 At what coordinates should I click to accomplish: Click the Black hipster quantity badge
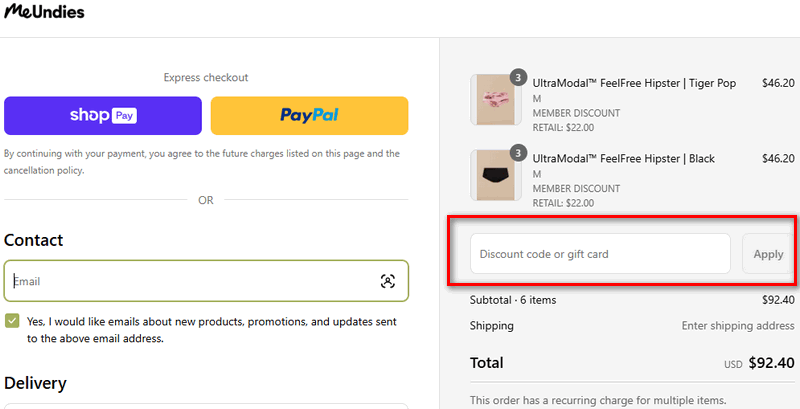518,153
